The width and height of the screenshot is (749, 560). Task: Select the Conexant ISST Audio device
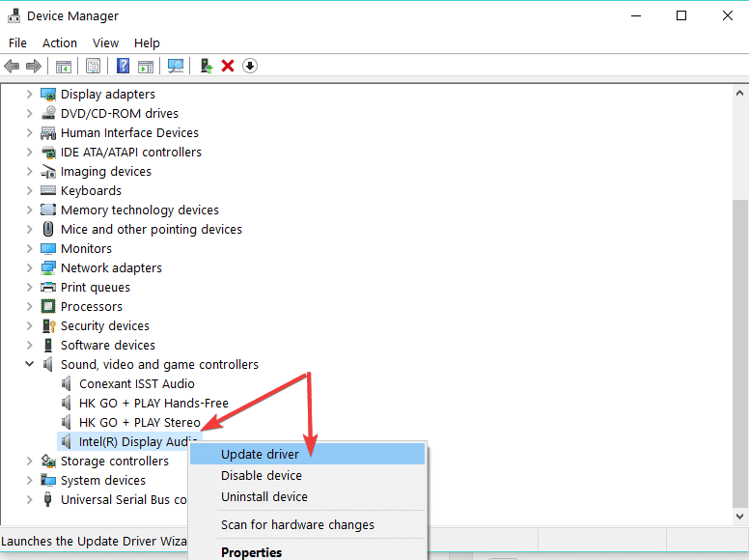coord(137,383)
